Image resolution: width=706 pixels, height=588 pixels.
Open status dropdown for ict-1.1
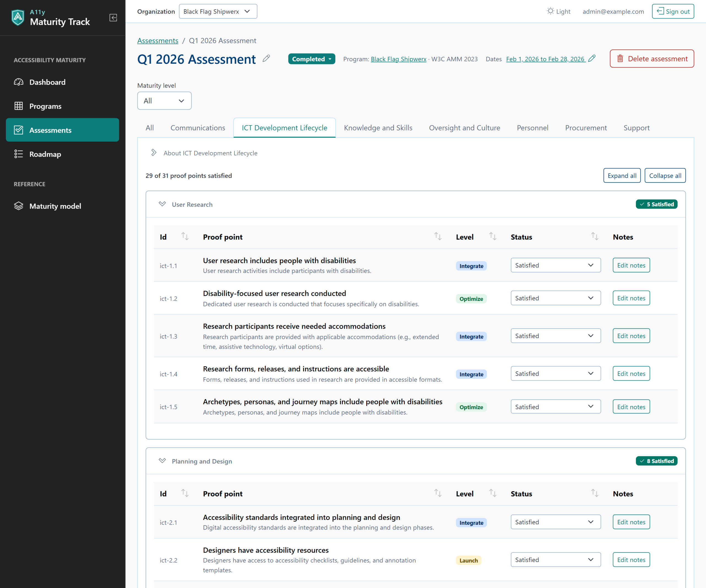click(556, 265)
